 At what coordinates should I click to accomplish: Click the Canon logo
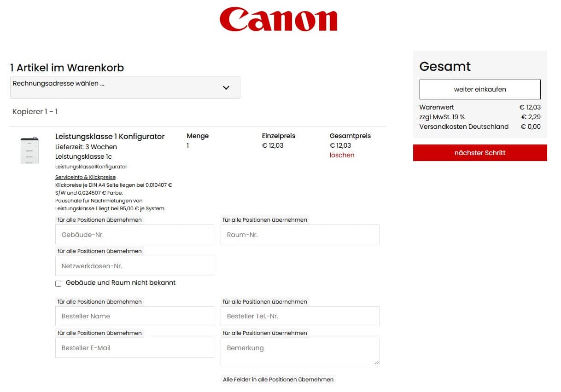click(x=279, y=19)
